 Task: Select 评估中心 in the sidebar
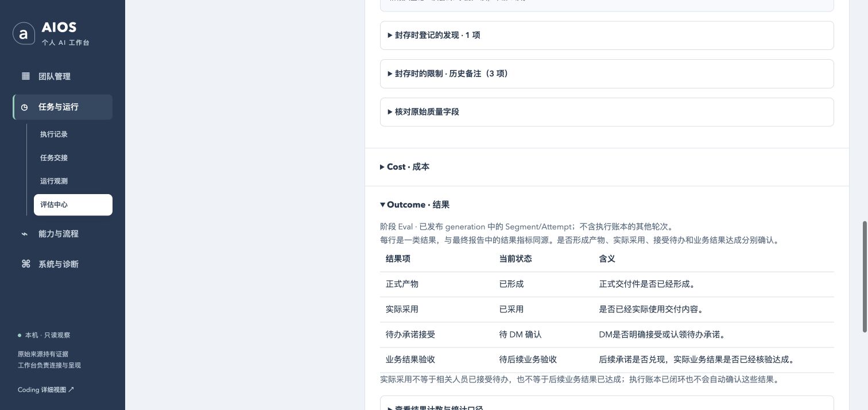pos(73,204)
